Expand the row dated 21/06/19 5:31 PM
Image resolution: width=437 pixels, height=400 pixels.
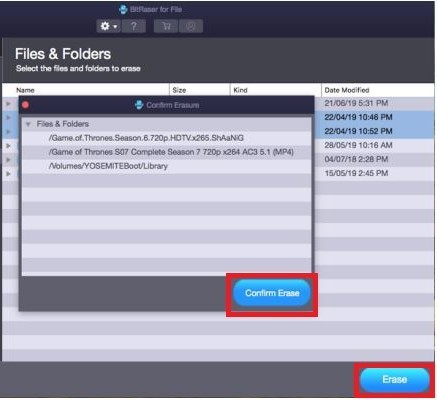[x=8, y=104]
